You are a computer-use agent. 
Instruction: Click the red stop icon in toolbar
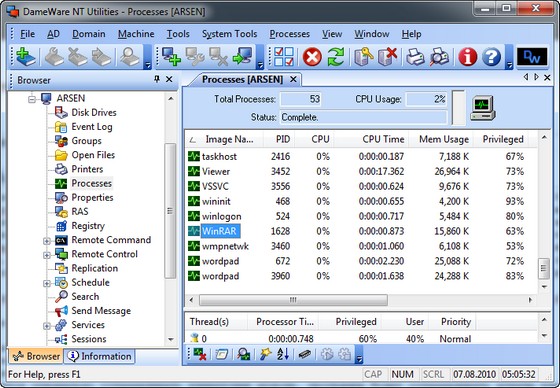312,57
